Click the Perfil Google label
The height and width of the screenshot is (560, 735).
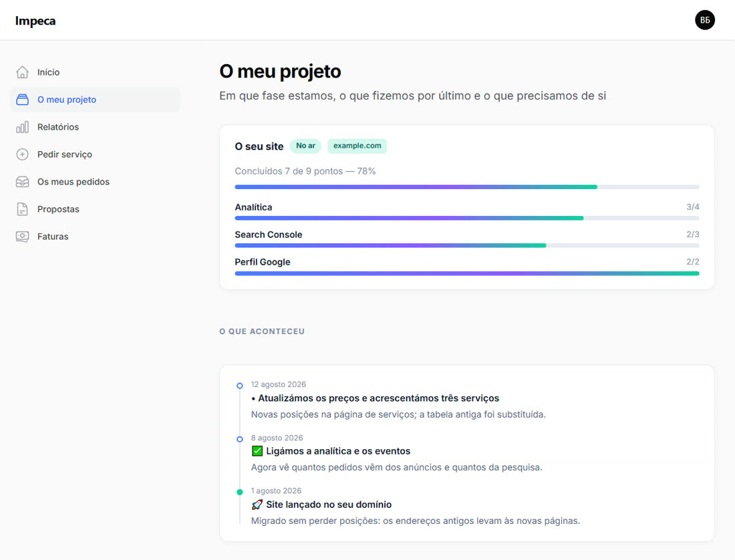(x=263, y=262)
